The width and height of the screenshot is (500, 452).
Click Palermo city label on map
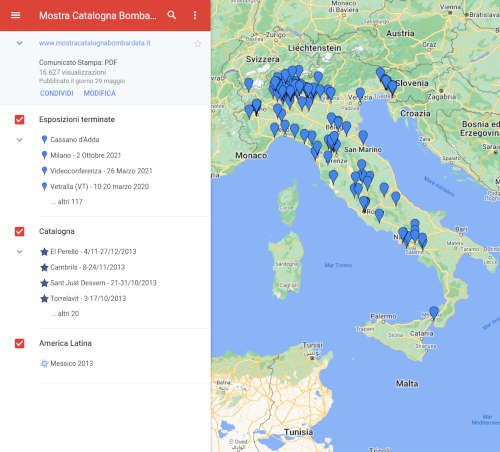pyautogui.click(x=383, y=316)
